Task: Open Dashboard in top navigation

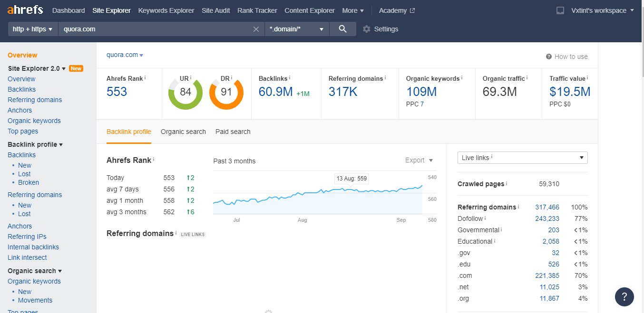Action: coord(68,10)
